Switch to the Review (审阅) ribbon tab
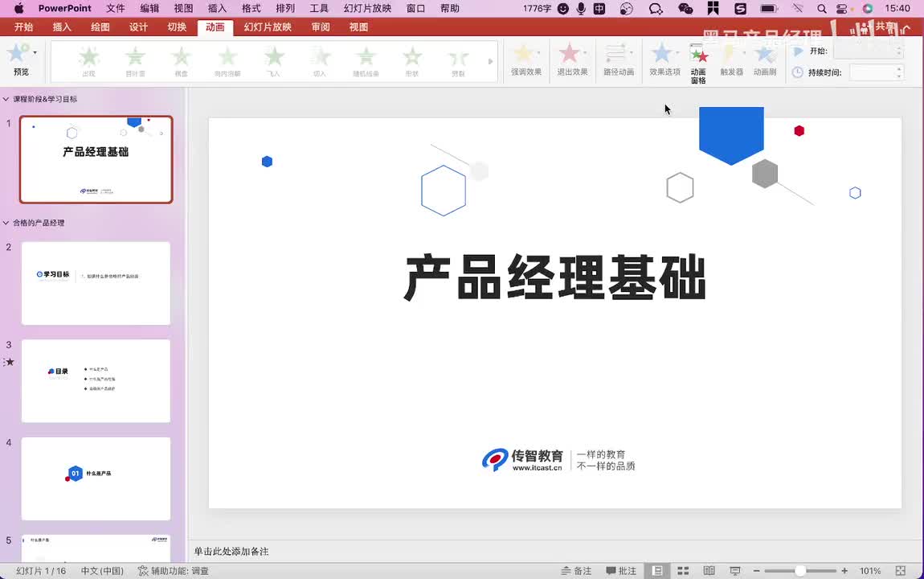Screen dimensions: 924x579 [321, 27]
